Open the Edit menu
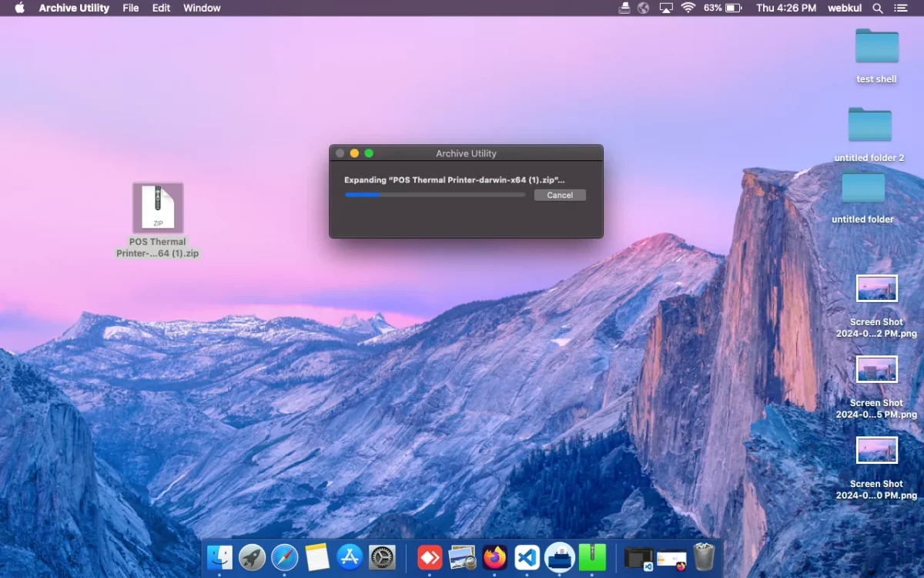Viewport: 924px width, 578px height. click(x=161, y=8)
